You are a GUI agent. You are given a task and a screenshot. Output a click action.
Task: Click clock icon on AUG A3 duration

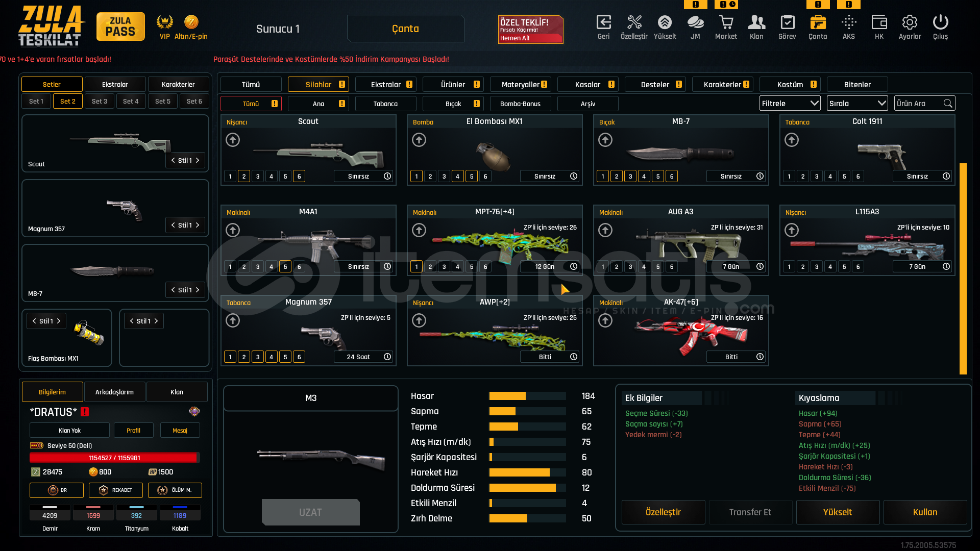(760, 266)
